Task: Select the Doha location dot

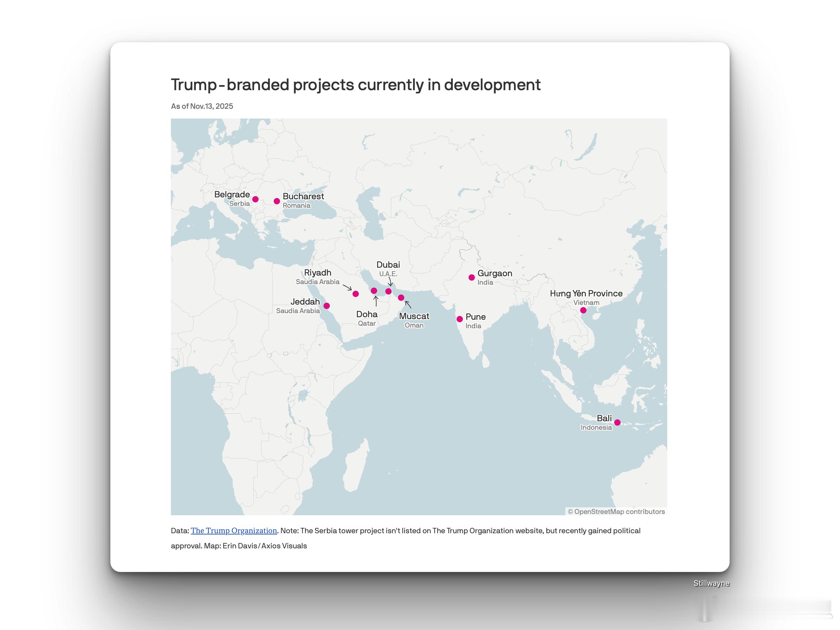Action: (374, 291)
